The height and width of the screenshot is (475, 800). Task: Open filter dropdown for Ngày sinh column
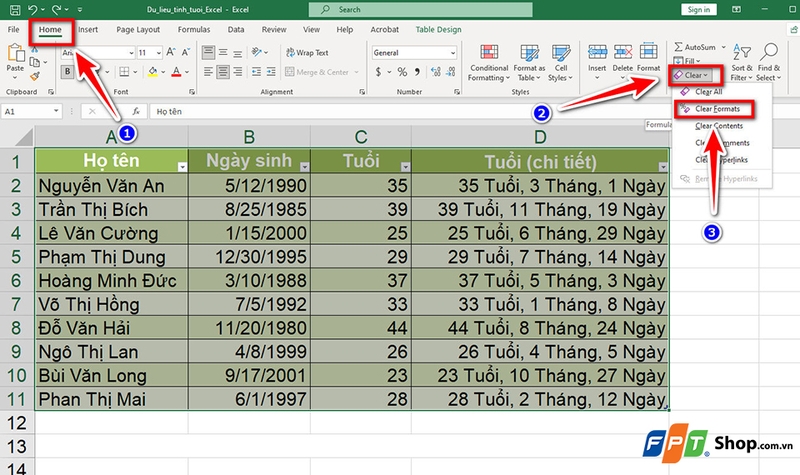click(305, 167)
